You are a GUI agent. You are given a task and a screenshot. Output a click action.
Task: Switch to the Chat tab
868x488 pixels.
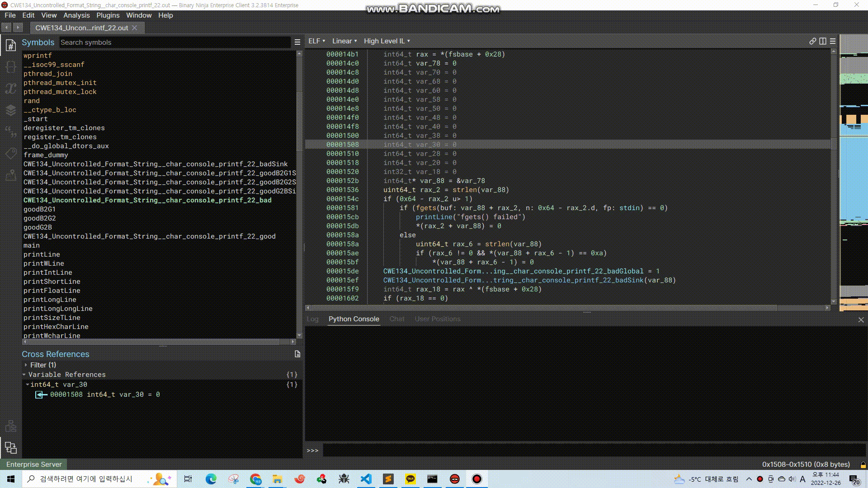pyautogui.click(x=397, y=319)
